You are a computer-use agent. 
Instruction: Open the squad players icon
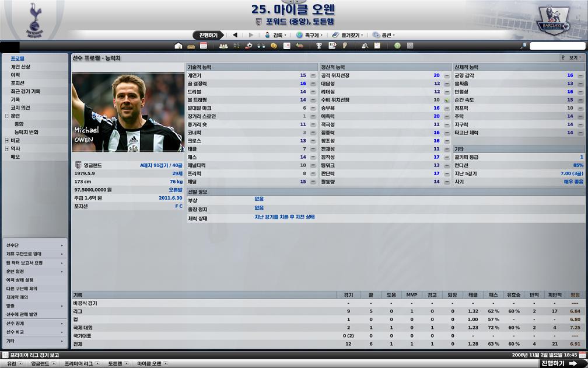coord(223,46)
